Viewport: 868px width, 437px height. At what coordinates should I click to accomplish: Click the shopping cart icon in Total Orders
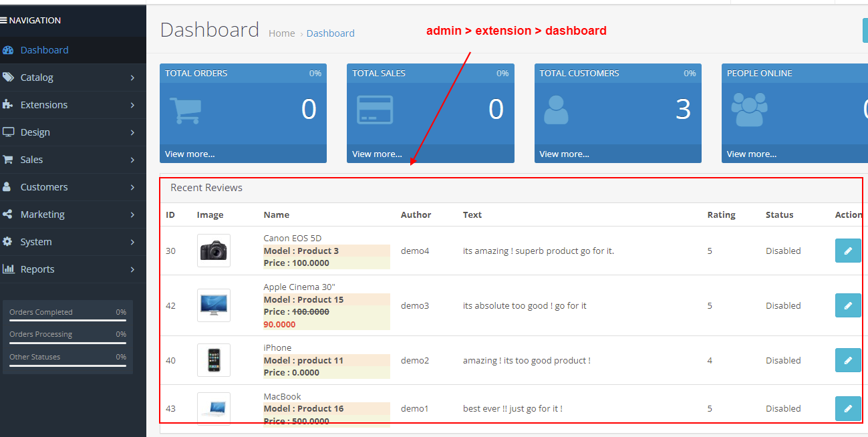point(185,110)
